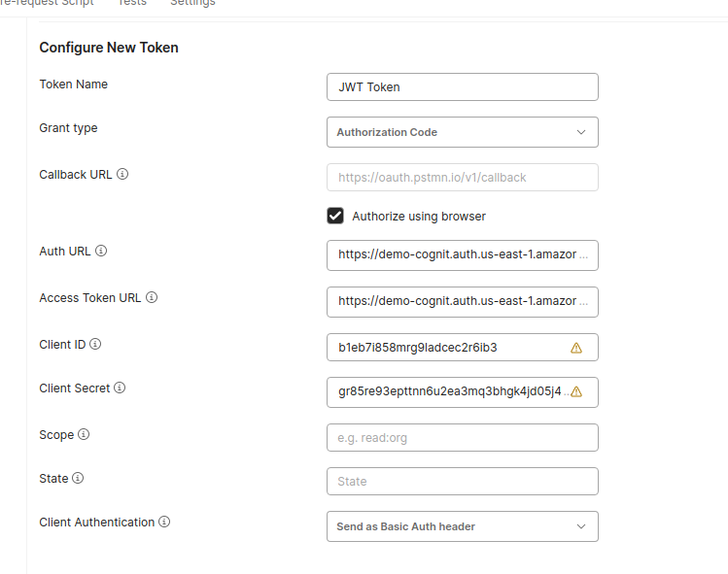
Task: Click the Client Secret info icon
Action: click(x=120, y=388)
